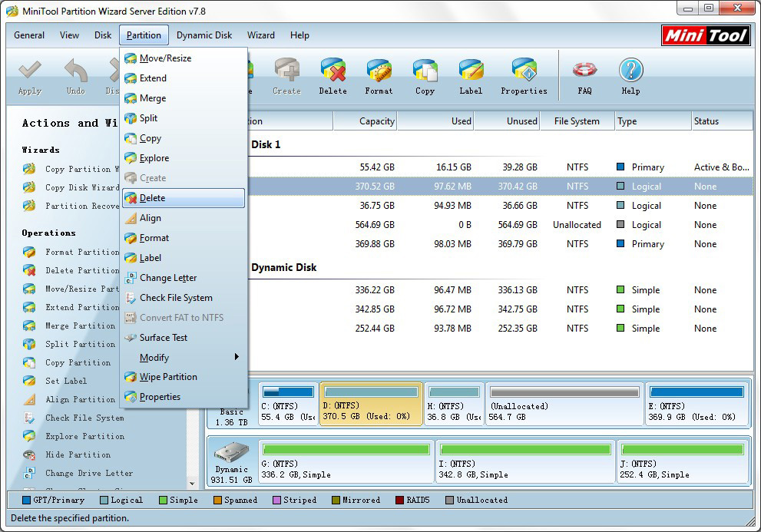Viewport: 761px width, 532px height.
Task: Sort by Used column header
Action: click(x=435, y=121)
